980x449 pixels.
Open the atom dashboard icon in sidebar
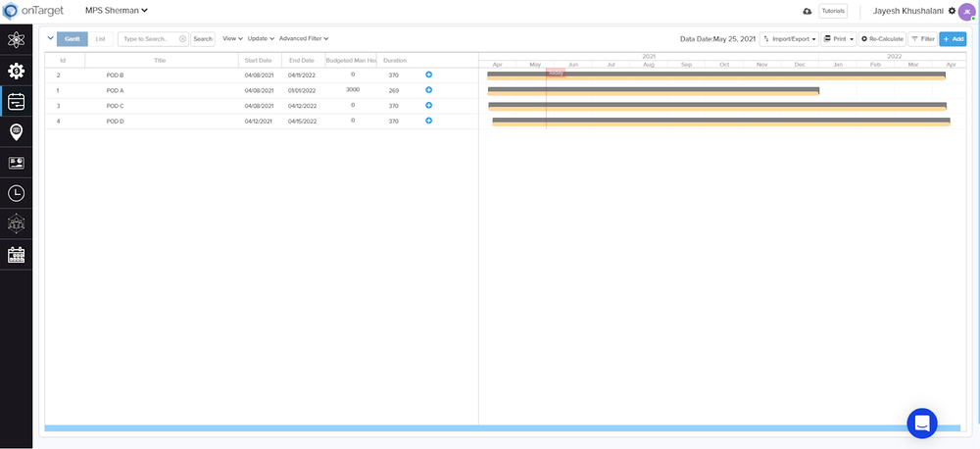click(17, 40)
